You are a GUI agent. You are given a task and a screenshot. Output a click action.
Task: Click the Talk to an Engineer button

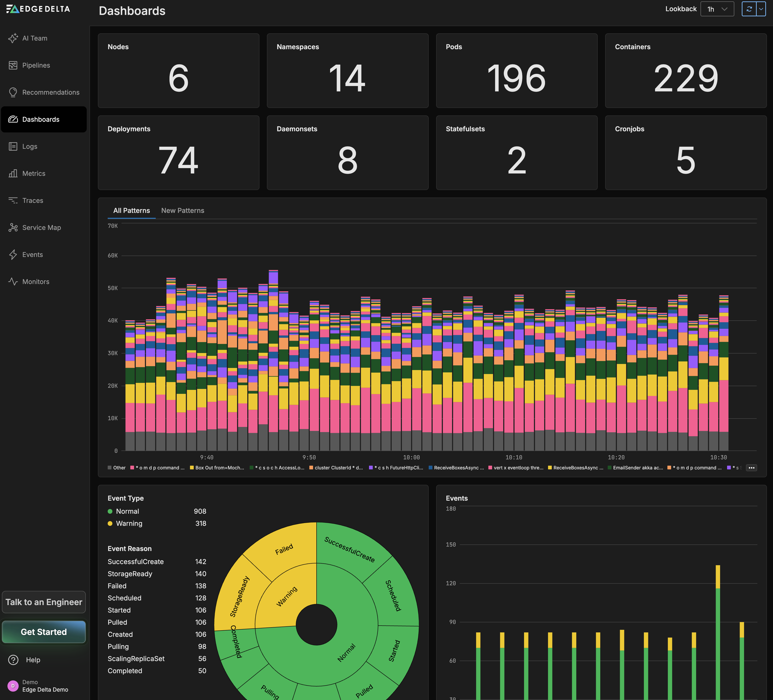pos(44,602)
